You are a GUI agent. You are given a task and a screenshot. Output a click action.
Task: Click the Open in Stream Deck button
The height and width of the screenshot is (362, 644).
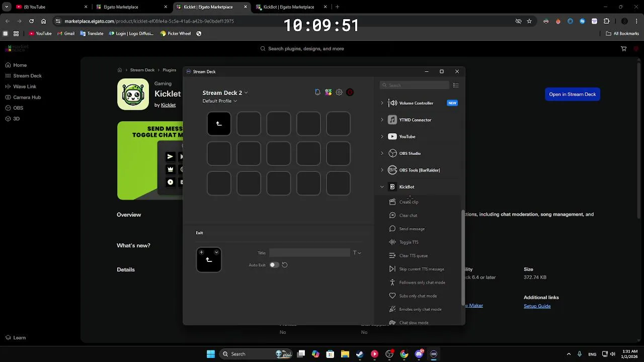point(572,95)
